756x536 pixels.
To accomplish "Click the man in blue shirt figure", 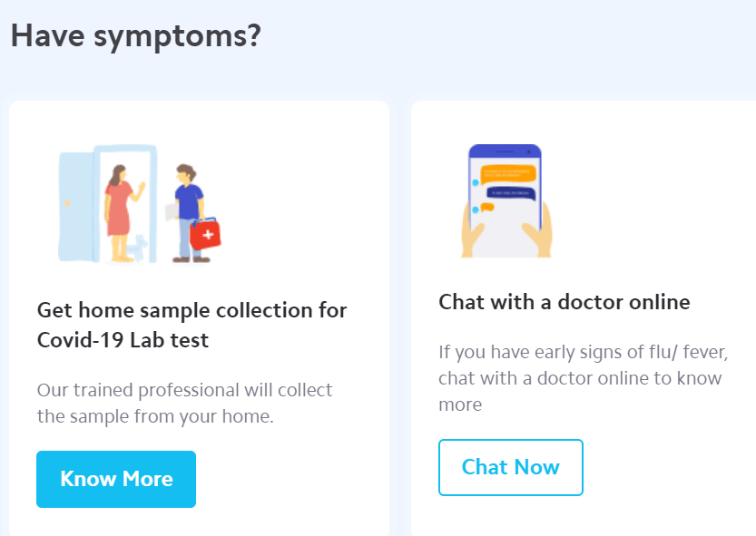I will (x=187, y=207).
